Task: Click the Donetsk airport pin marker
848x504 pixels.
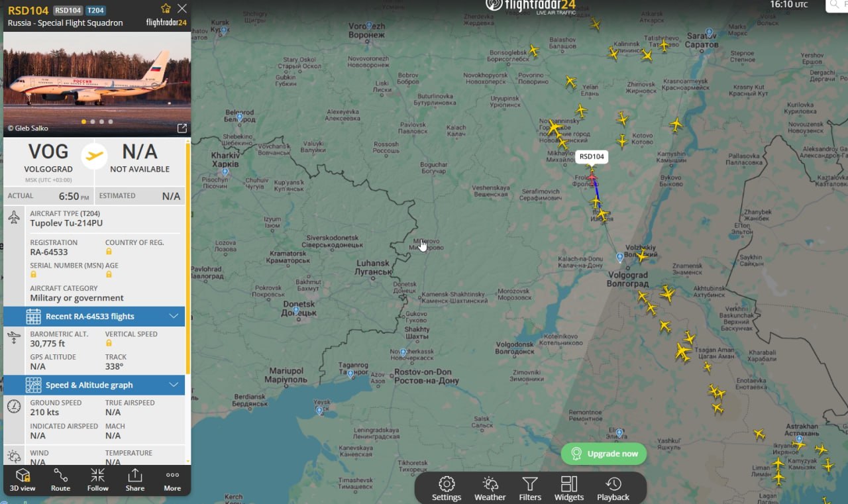Action: point(295,310)
